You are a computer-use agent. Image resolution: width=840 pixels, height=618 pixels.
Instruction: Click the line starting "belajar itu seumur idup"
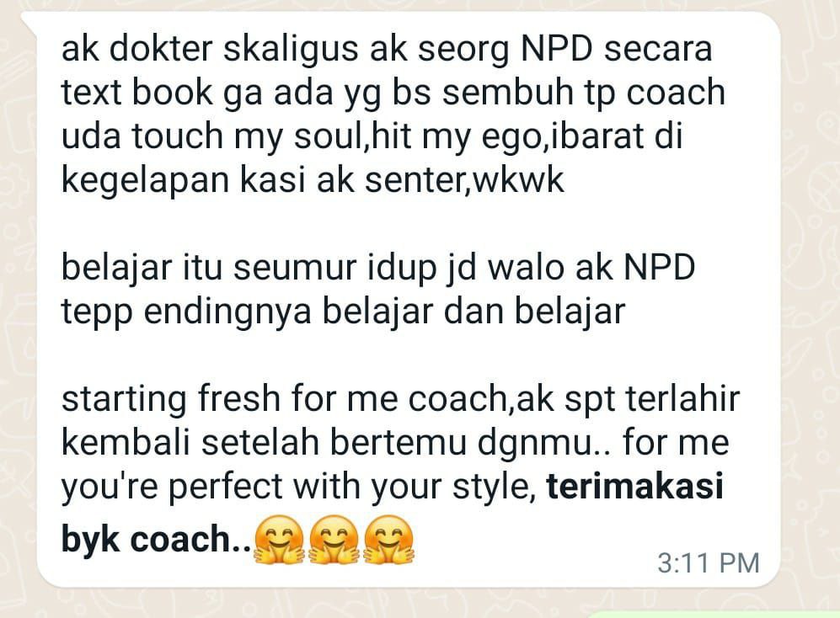click(x=378, y=267)
